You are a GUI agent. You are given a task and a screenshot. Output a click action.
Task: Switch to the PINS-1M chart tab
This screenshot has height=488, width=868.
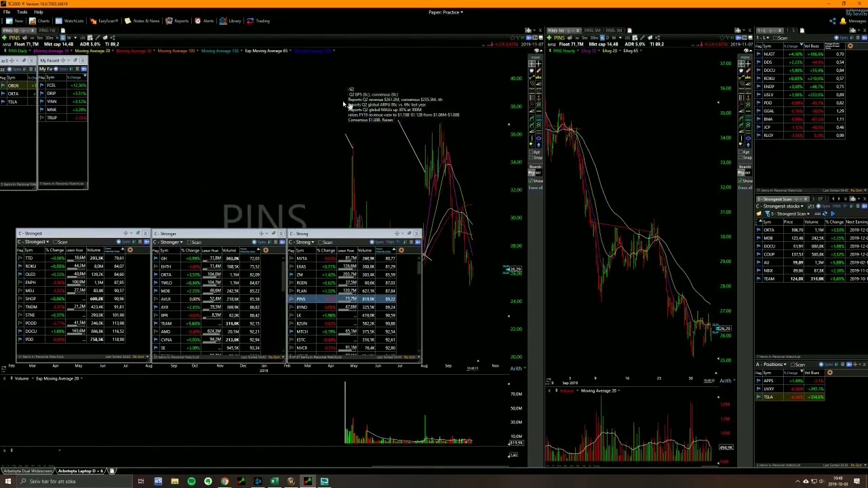pyautogui.click(x=614, y=30)
